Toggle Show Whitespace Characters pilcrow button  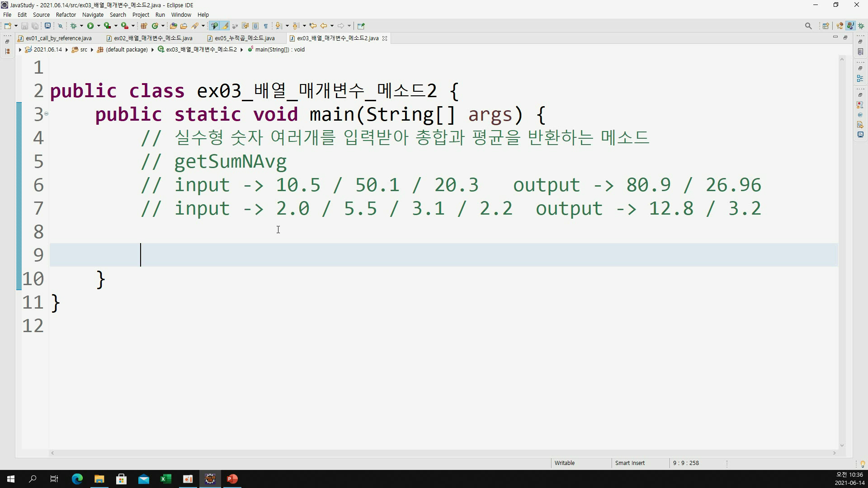pyautogui.click(x=266, y=26)
